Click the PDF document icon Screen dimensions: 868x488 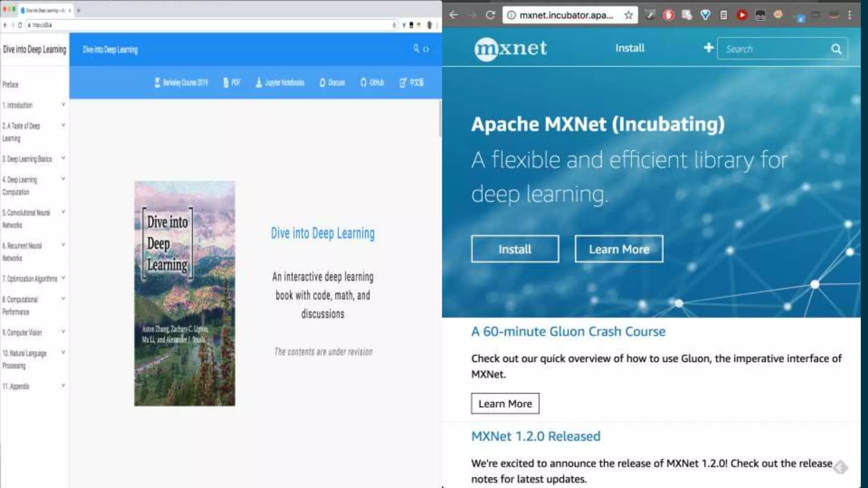tap(226, 83)
